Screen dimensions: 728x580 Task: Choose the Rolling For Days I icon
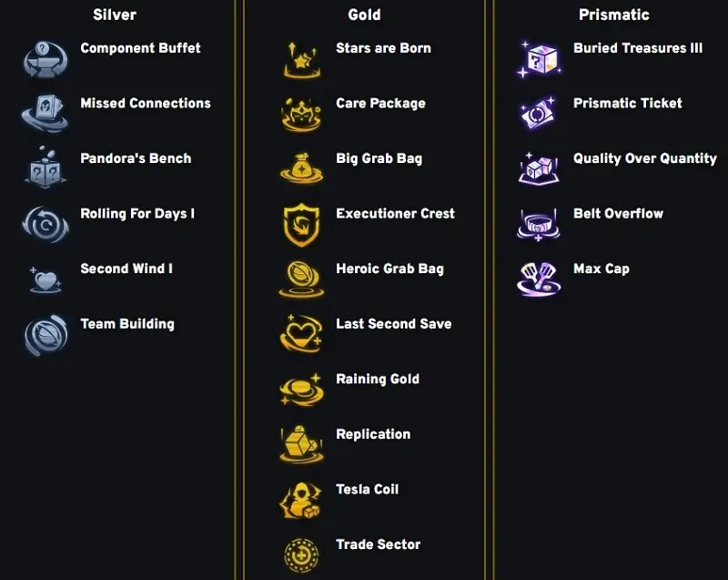tap(44, 224)
